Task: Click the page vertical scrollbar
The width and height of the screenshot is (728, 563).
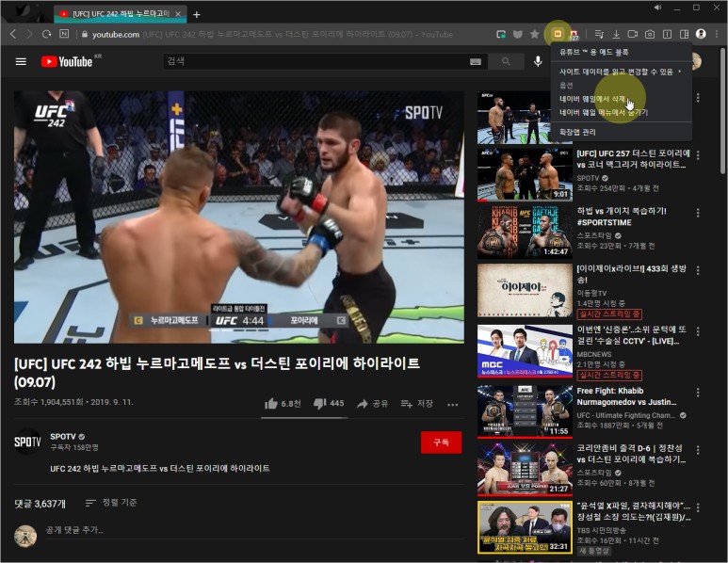Action: click(x=723, y=111)
